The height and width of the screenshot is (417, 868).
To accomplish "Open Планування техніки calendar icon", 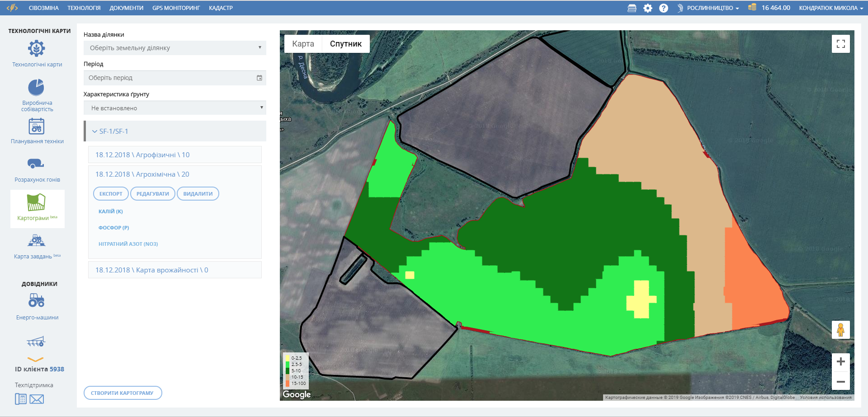I will [36, 126].
